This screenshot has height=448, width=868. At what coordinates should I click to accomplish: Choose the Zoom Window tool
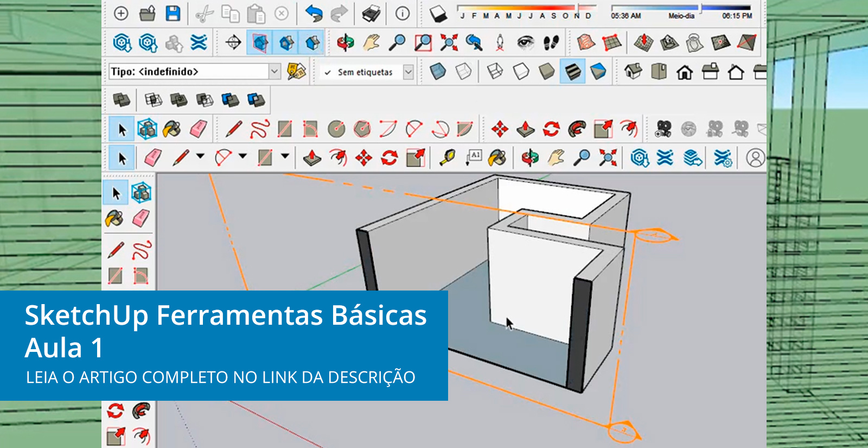(423, 43)
